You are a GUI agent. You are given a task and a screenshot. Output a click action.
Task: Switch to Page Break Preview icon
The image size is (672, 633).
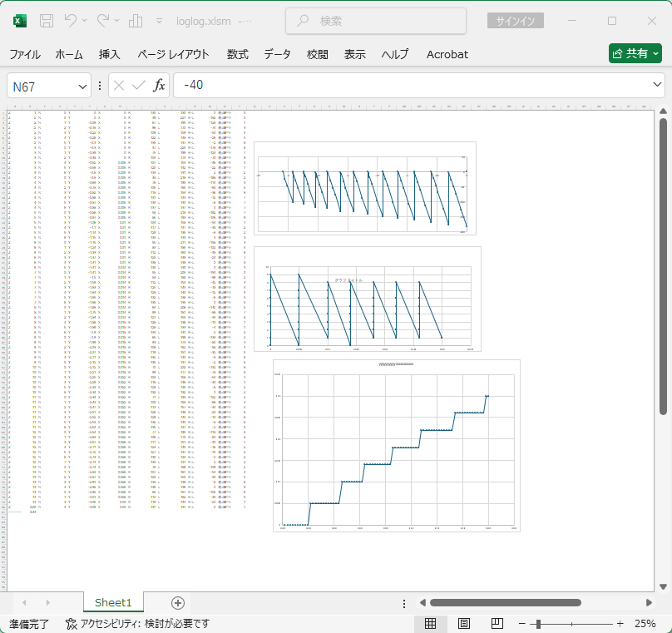pyautogui.click(x=497, y=623)
